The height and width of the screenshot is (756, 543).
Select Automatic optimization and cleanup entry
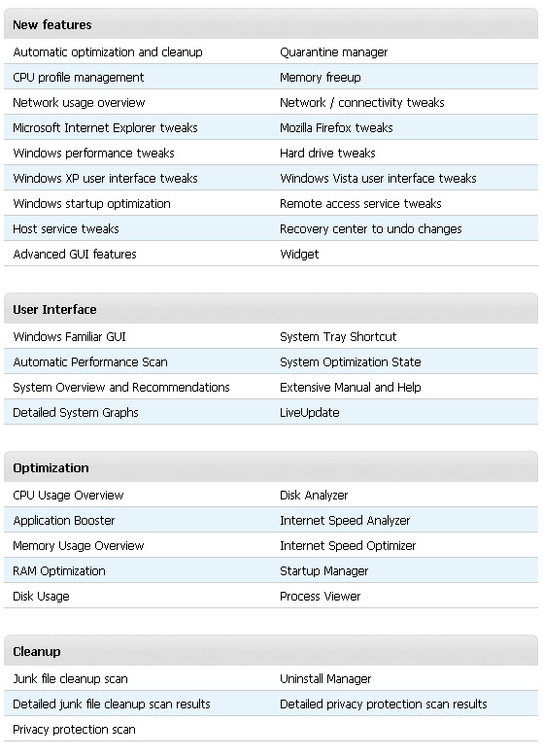(108, 52)
